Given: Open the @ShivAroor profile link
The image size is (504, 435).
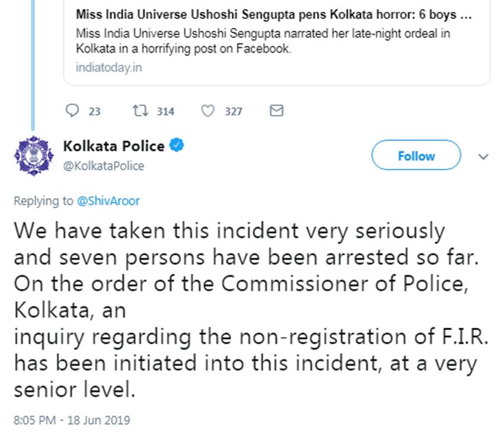Looking at the screenshot, I should pos(109,200).
